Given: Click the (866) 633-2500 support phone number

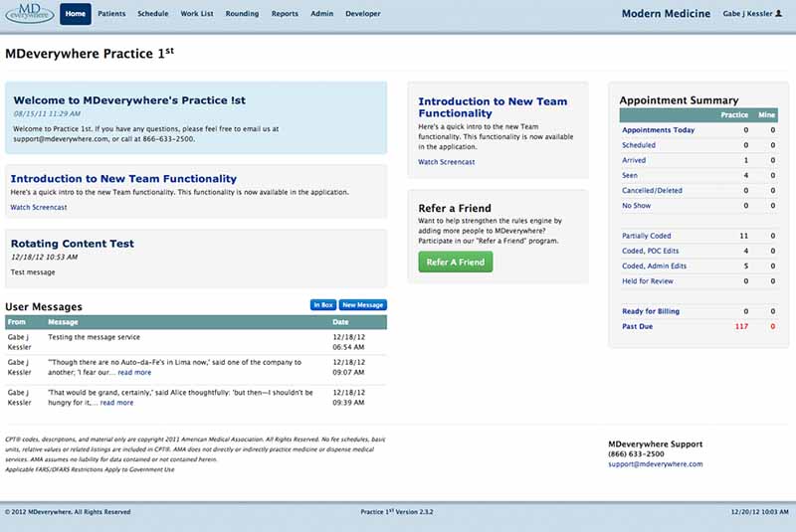Looking at the screenshot, I should pyautogui.click(x=636, y=453).
